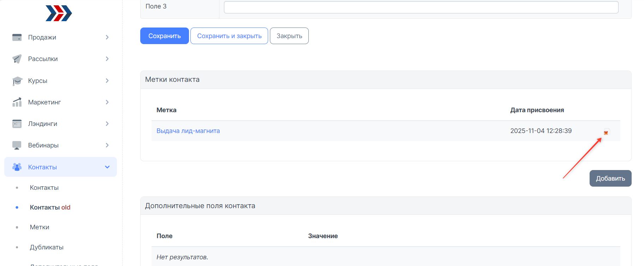Focus the Поле 3 text field
644x266 pixels.
tap(421, 7)
